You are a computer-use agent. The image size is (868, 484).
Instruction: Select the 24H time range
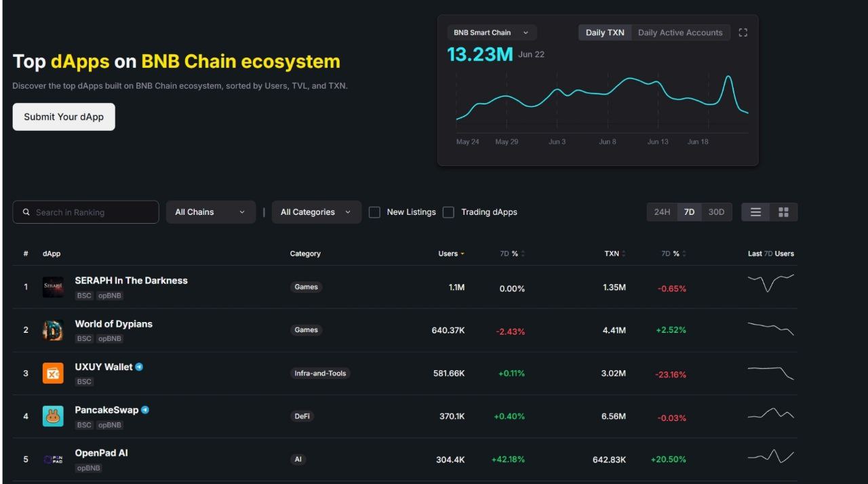click(x=662, y=212)
